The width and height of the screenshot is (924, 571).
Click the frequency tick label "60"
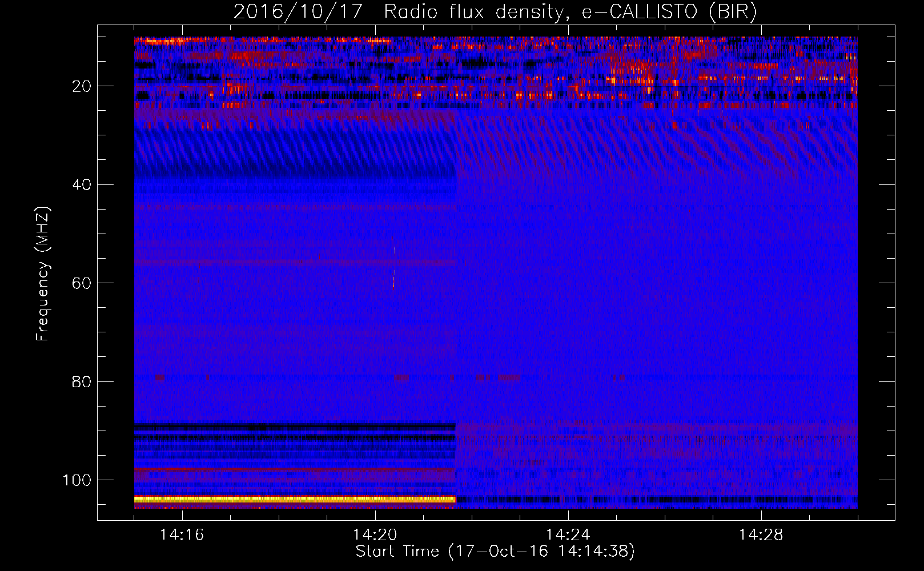tap(82, 283)
